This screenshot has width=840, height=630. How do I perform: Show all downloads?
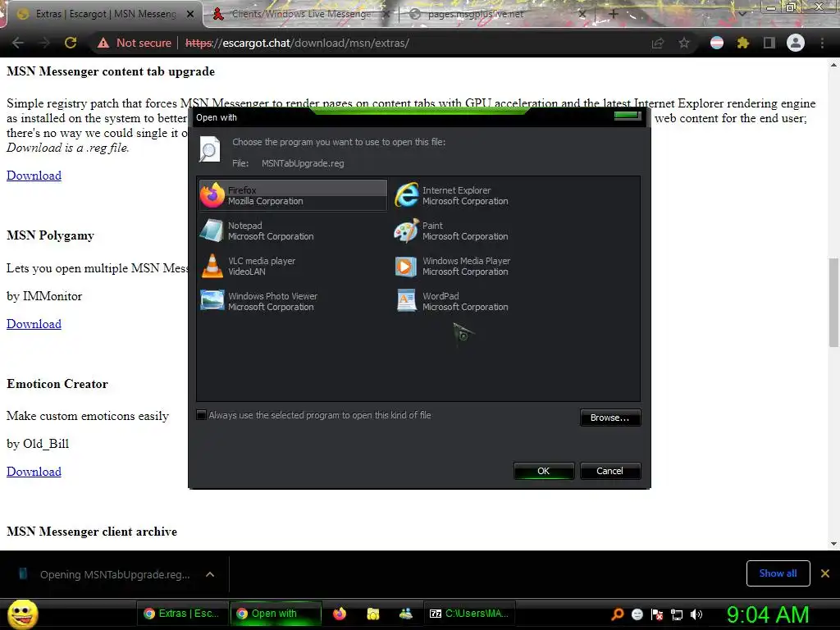[778, 573]
